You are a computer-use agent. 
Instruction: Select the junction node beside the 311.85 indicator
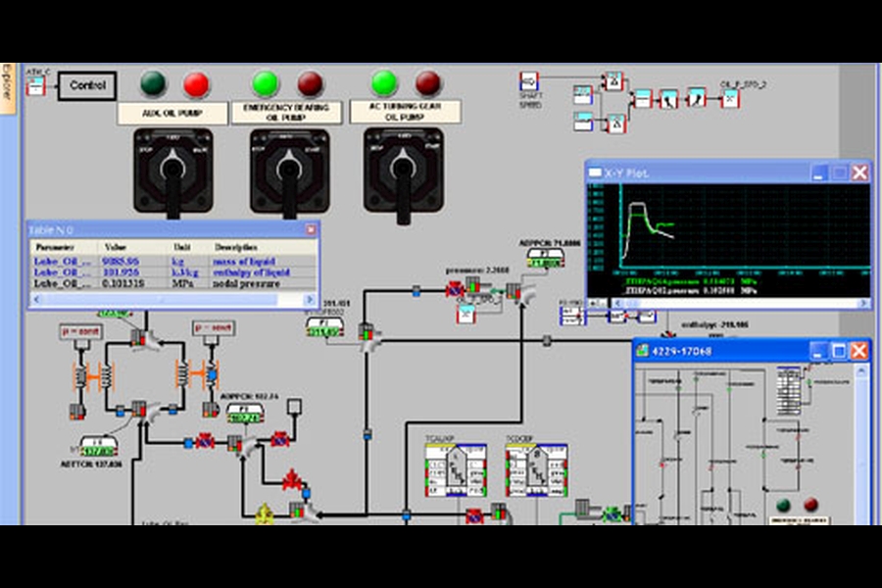(x=369, y=336)
